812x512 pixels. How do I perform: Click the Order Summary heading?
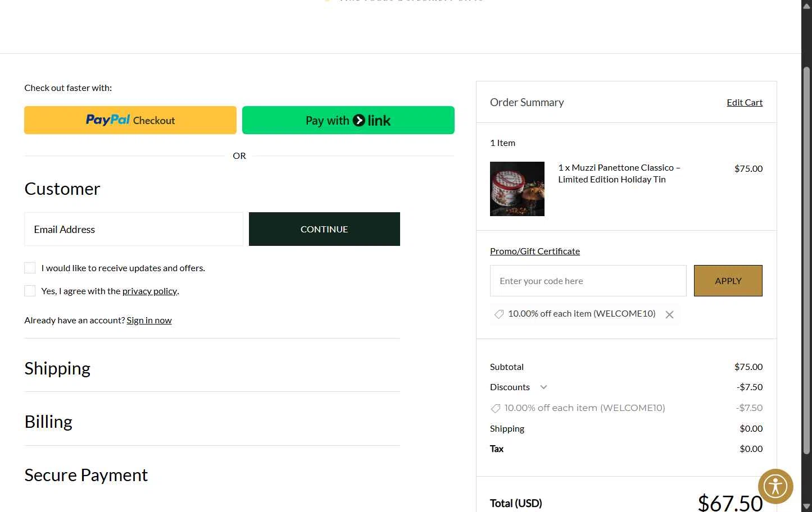pyautogui.click(x=527, y=102)
